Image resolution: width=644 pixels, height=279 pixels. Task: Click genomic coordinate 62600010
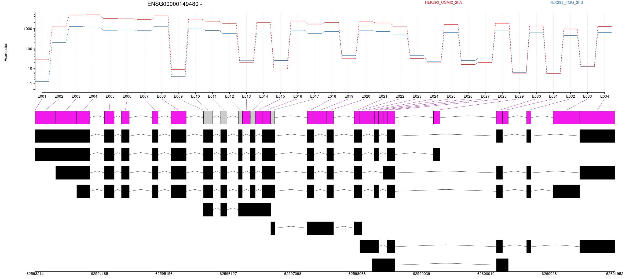pos(486,274)
